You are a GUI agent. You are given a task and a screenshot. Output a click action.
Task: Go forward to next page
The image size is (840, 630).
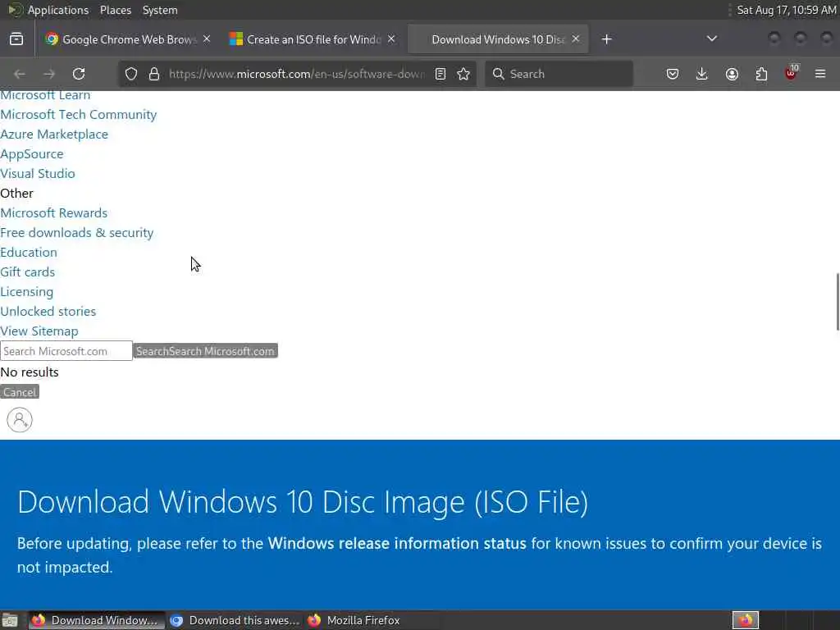[49, 74]
